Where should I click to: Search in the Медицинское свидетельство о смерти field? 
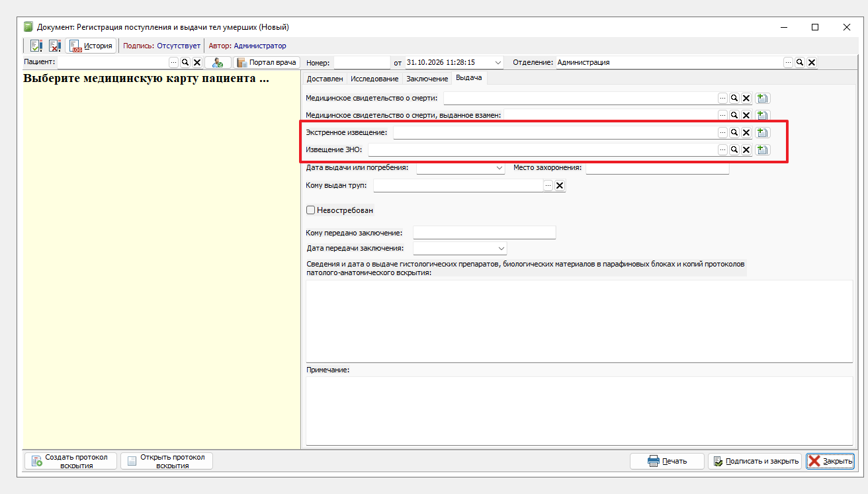coord(734,98)
